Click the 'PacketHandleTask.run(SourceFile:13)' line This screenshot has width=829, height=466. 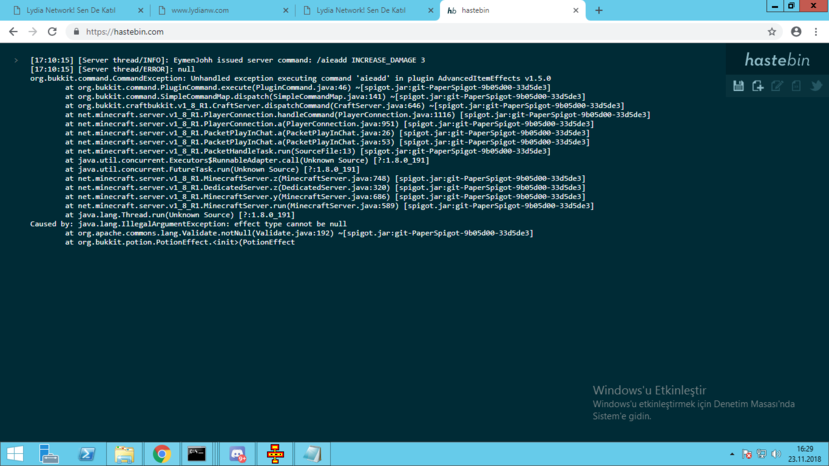click(x=308, y=151)
